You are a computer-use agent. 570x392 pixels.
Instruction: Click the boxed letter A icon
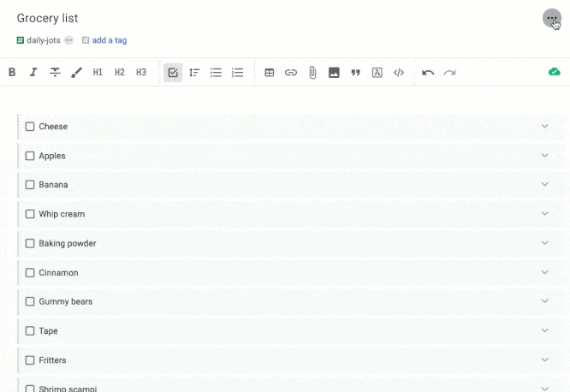click(377, 73)
